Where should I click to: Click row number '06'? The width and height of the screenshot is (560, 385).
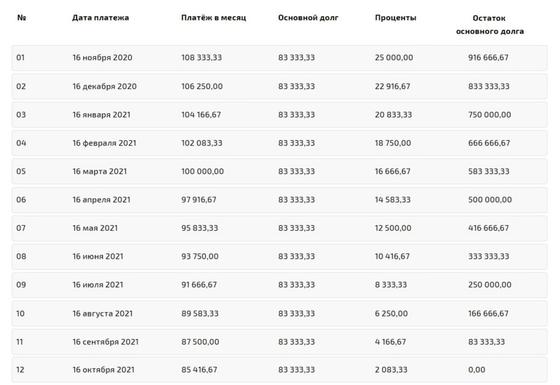pos(21,200)
